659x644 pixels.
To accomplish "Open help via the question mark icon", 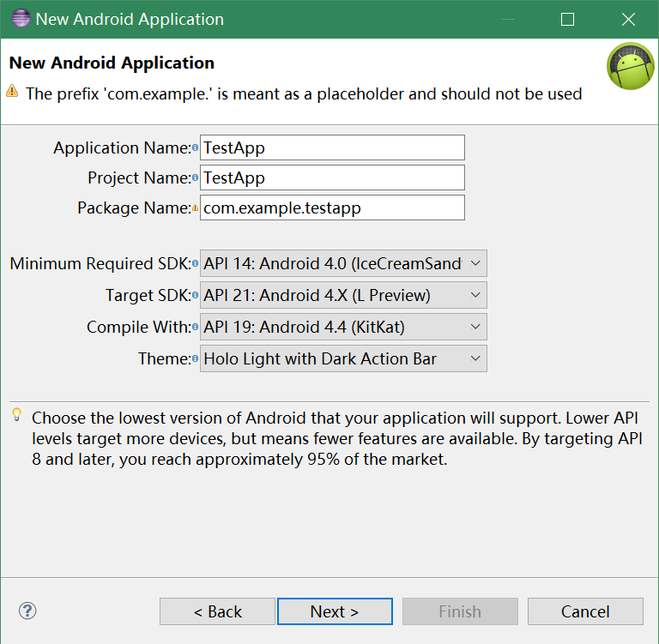I will click(27, 611).
